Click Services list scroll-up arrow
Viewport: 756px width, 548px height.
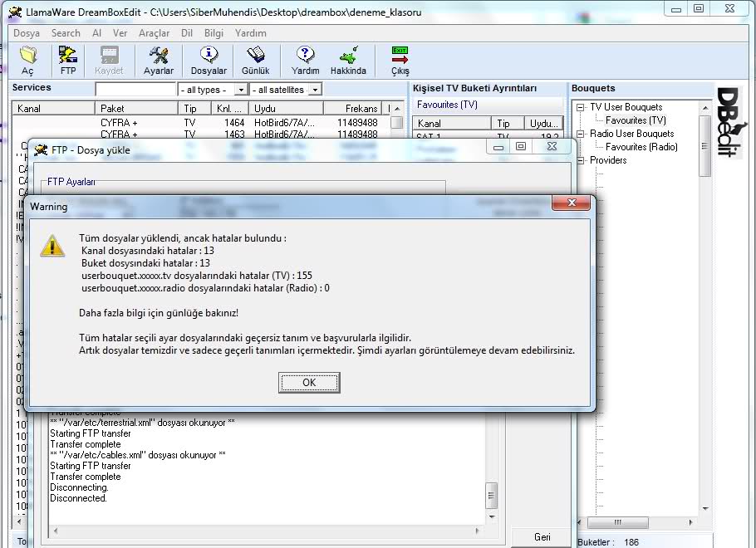tap(397, 109)
